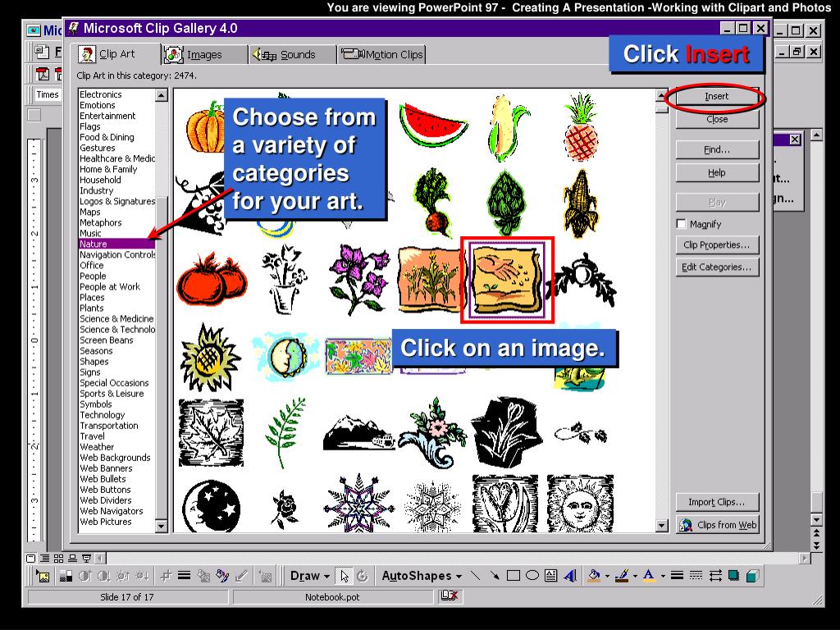Click the Font Color A icon
The image size is (840, 630).
pos(649,576)
